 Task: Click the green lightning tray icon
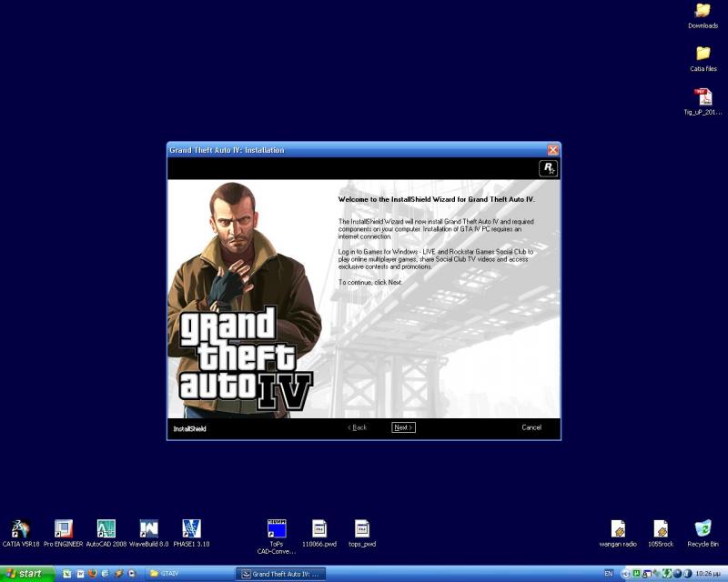click(x=667, y=574)
